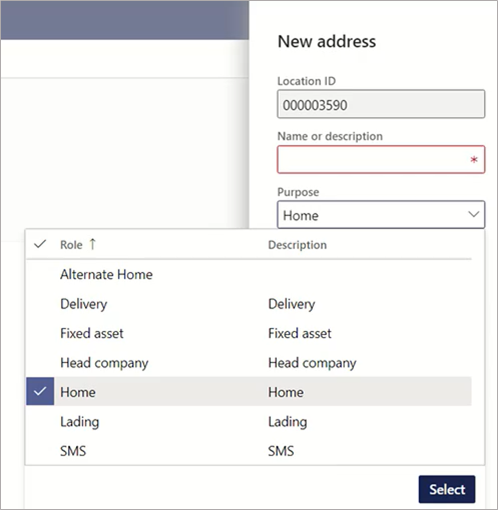Click the Home value in Purpose field
498x510 pixels.
click(x=301, y=215)
